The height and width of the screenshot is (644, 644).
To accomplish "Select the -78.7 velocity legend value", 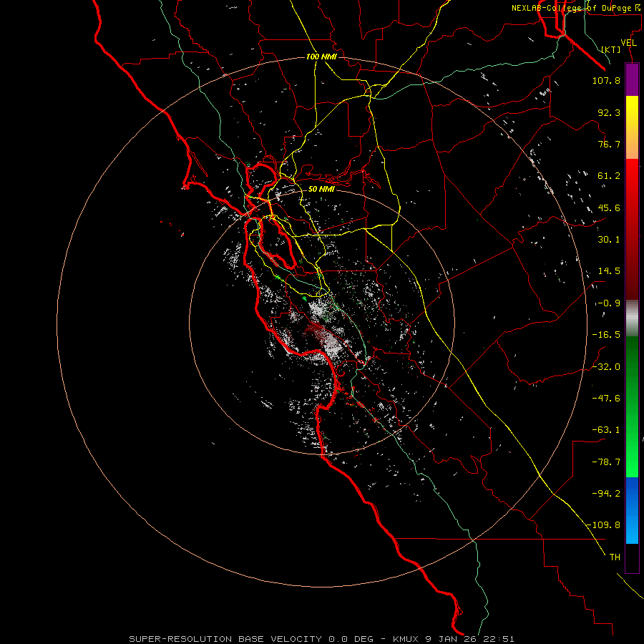I will click(x=606, y=462).
